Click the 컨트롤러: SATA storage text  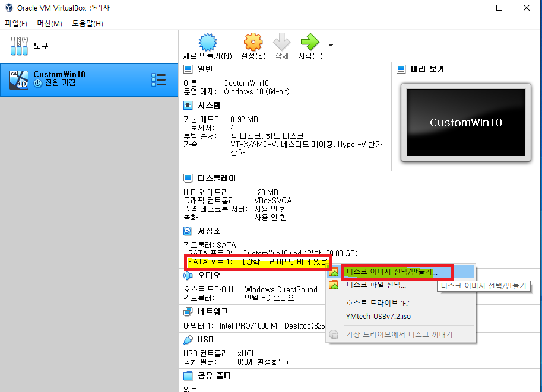pos(210,245)
